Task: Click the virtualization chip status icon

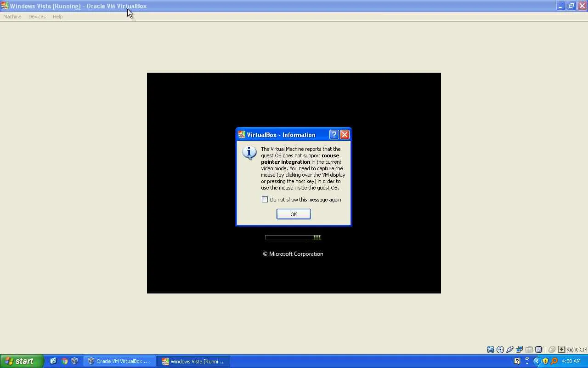Action: [x=539, y=350]
